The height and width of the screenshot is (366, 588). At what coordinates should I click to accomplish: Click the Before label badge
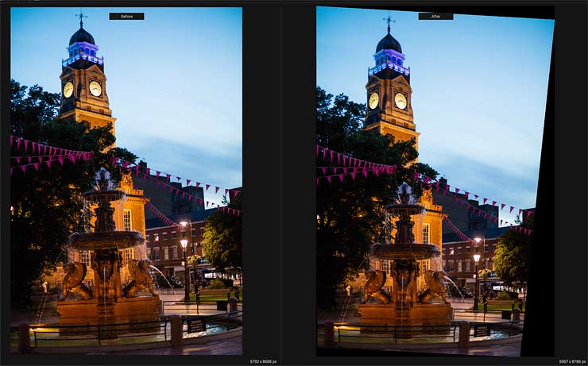[127, 17]
